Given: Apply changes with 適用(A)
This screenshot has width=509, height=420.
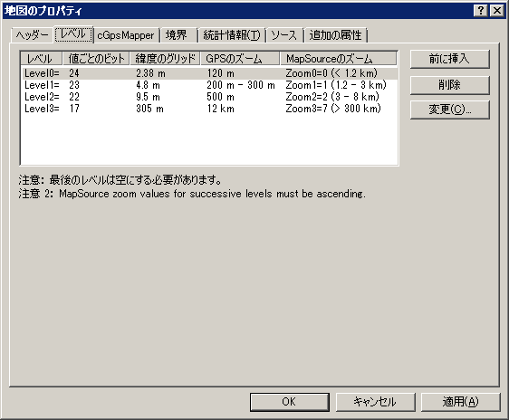Looking at the screenshot, I should click(461, 402).
